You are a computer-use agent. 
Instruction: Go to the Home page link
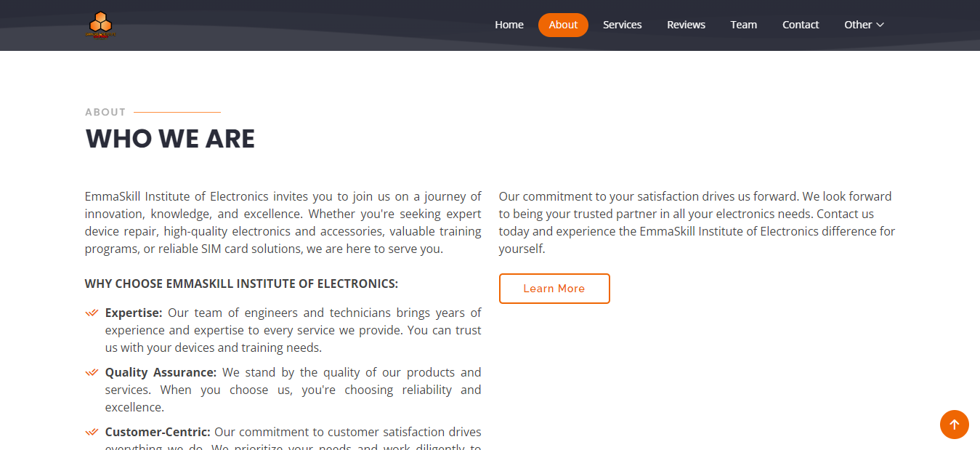click(x=509, y=25)
